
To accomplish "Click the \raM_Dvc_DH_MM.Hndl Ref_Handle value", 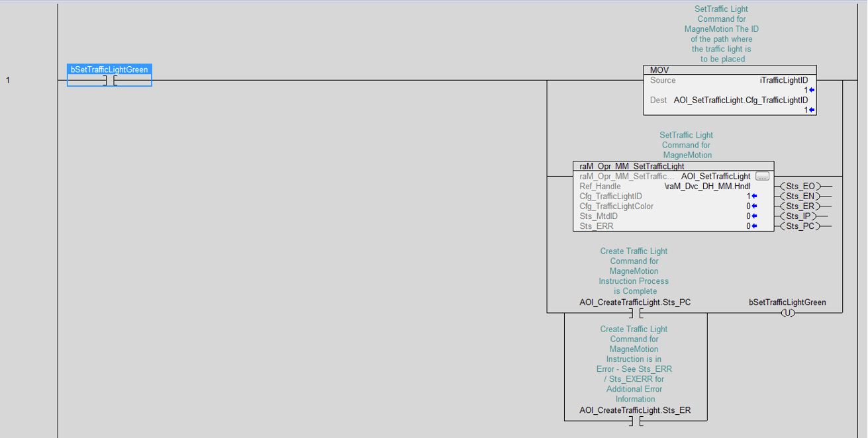I will click(707, 186).
